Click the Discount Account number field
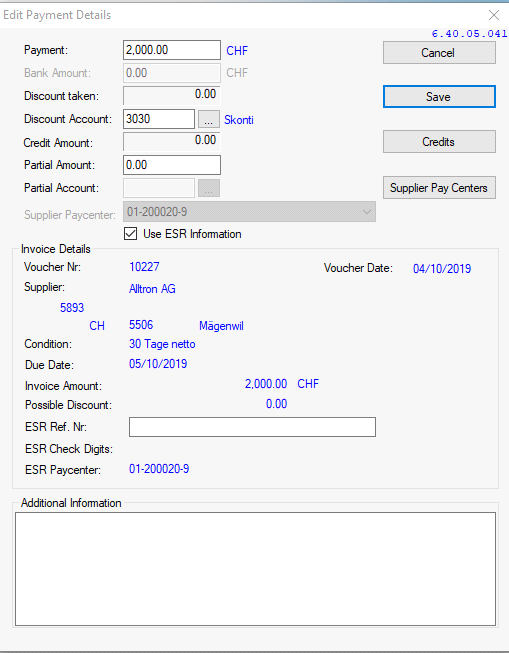The height and width of the screenshot is (653, 509). 159,119
